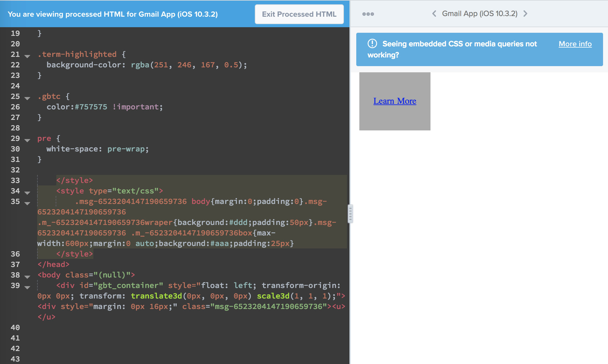Click the translate3d transform code line

click(x=191, y=296)
